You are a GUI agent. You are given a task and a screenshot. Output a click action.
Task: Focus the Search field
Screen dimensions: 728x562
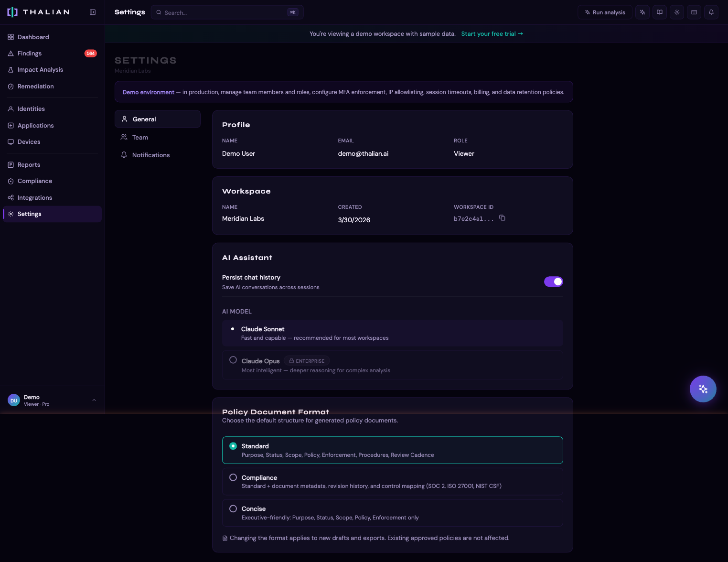click(x=227, y=12)
